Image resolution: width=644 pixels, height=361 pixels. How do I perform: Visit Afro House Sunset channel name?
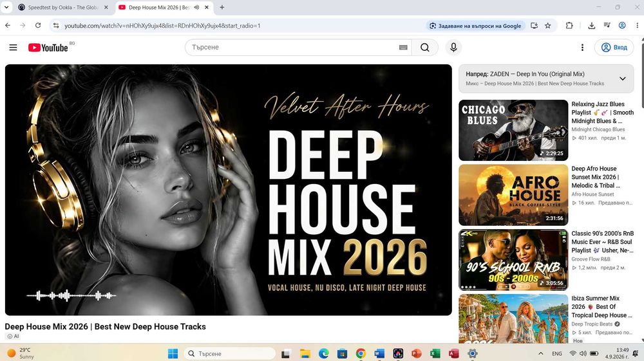click(592, 194)
